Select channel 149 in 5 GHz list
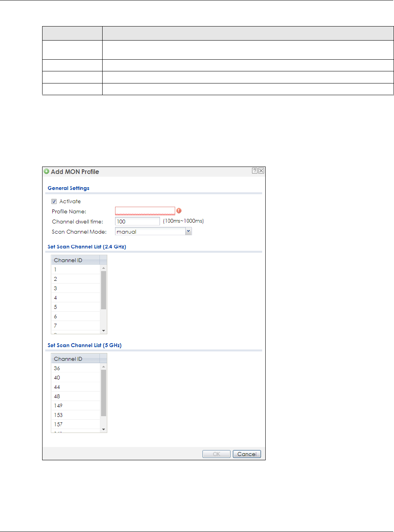Image resolution: width=394 pixels, height=532 pixels. point(76,406)
